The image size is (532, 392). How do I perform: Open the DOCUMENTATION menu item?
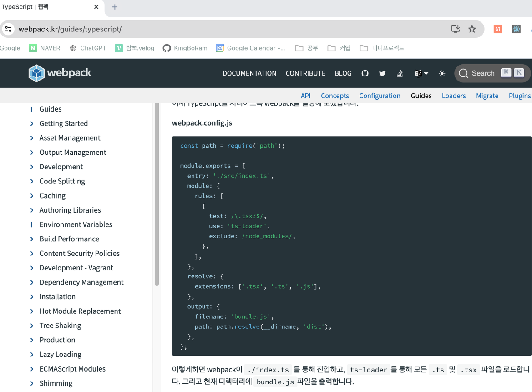[x=249, y=73]
